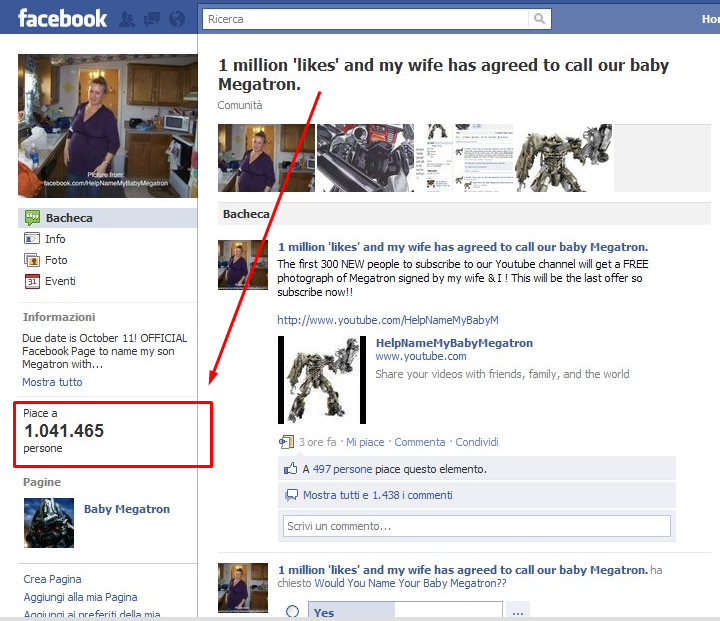Click the Eventi calendar icon
This screenshot has width=720, height=621.
point(32,281)
